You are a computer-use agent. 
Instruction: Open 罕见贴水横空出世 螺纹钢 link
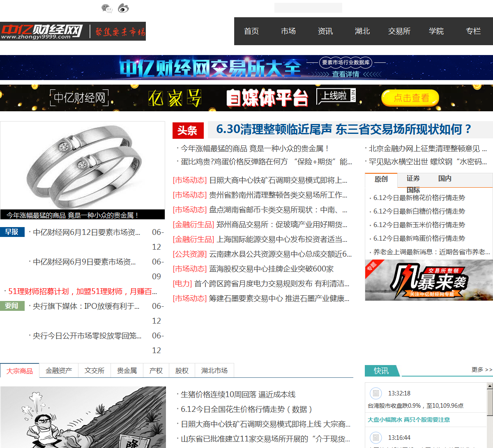pyautogui.click(x=428, y=162)
